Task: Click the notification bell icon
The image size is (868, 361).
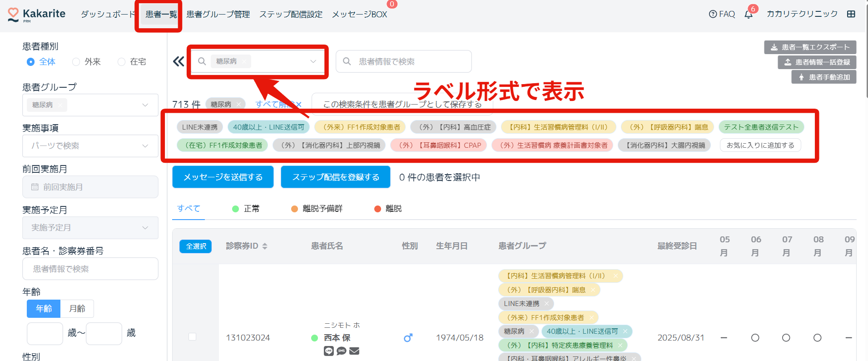Action: pyautogui.click(x=749, y=15)
